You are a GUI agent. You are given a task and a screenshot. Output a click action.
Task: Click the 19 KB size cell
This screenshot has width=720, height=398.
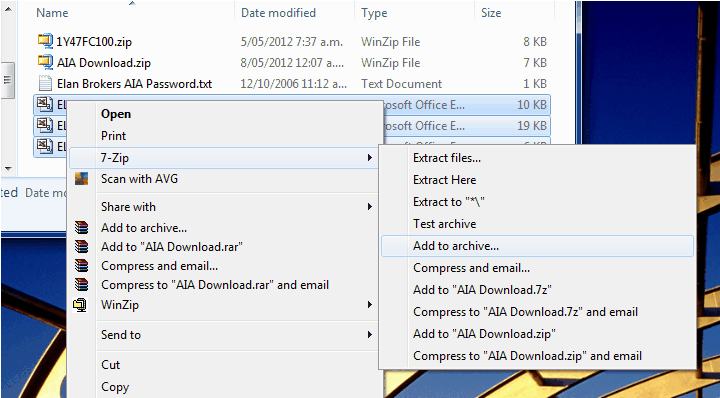tap(532, 126)
